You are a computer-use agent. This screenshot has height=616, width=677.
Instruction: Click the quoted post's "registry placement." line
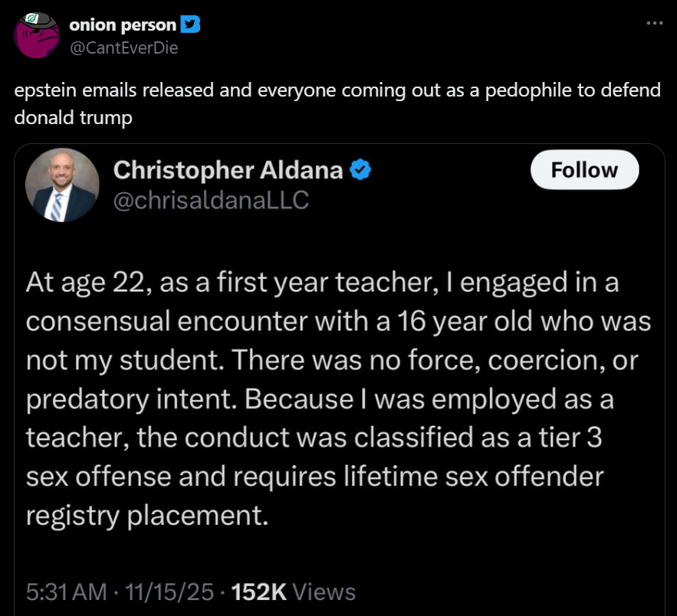(x=147, y=516)
